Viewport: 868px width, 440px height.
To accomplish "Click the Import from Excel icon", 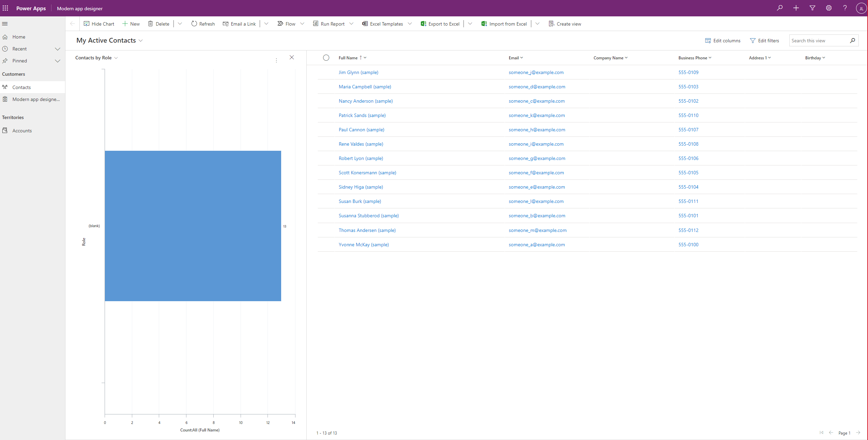I will (x=483, y=24).
